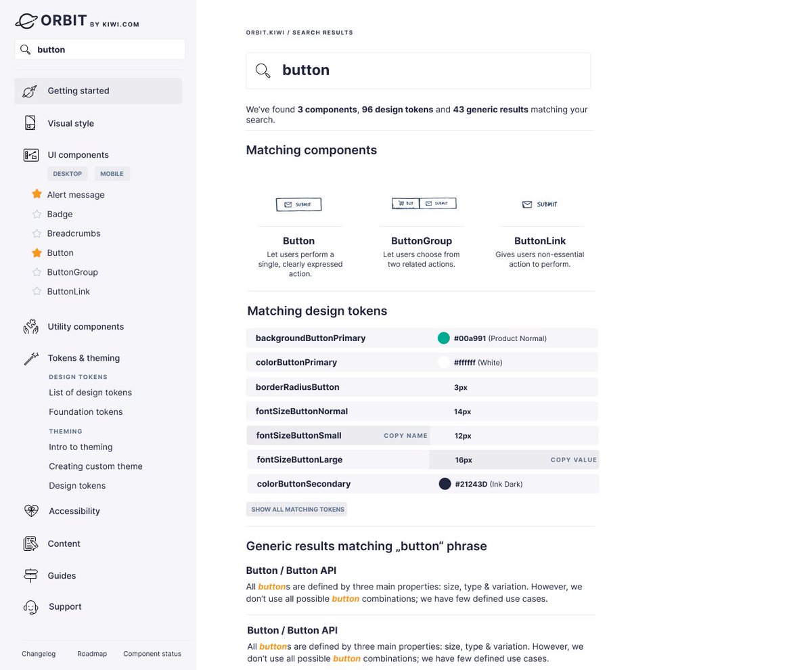Viewport: 812px width, 670px height.
Task: Click the Getting started rocket icon
Action: pyautogui.click(x=29, y=91)
